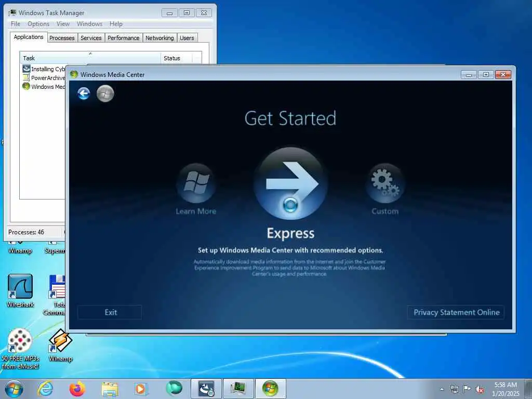Image resolution: width=532 pixels, height=399 pixels.
Task: Click the Wireshark desktop shortcut
Action: coord(20,290)
